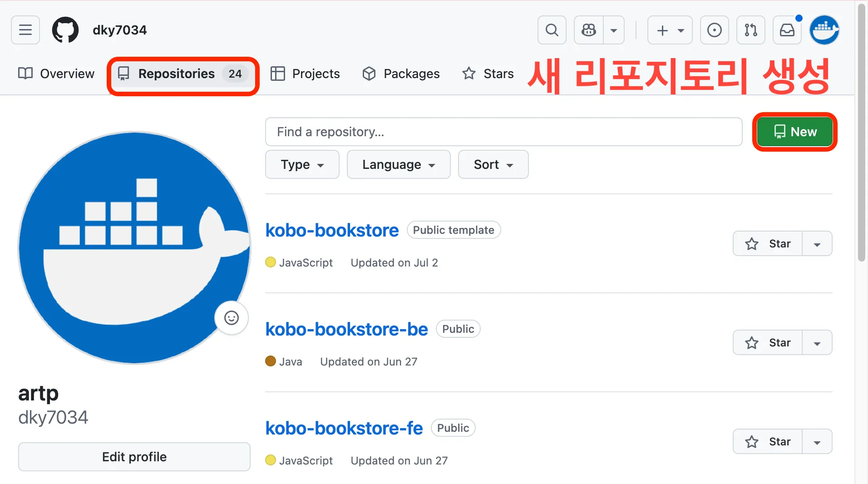Switch to the Overview tab
Viewport: 868px width, 484px height.
pos(56,74)
